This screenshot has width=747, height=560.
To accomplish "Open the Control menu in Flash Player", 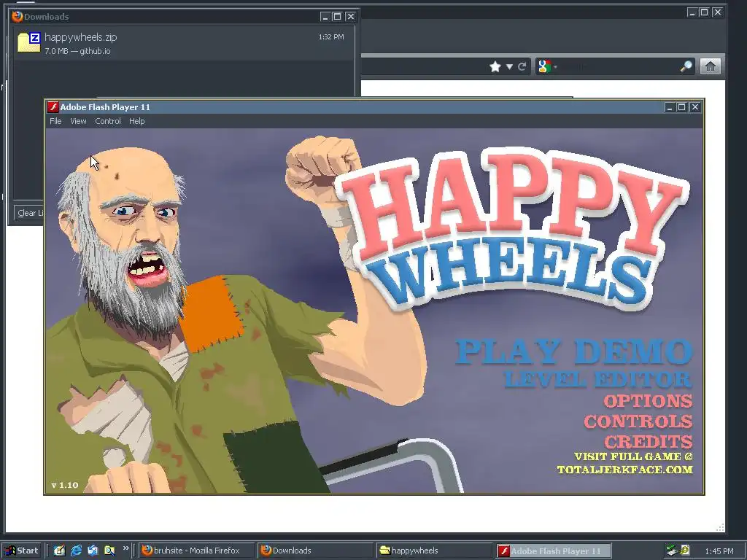I will point(108,122).
